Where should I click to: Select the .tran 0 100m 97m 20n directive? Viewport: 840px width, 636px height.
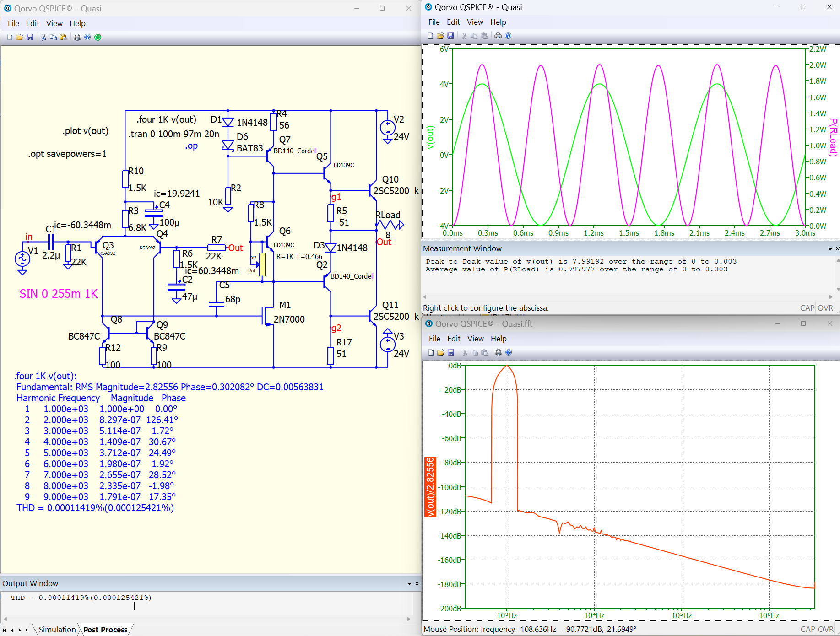tap(174, 134)
